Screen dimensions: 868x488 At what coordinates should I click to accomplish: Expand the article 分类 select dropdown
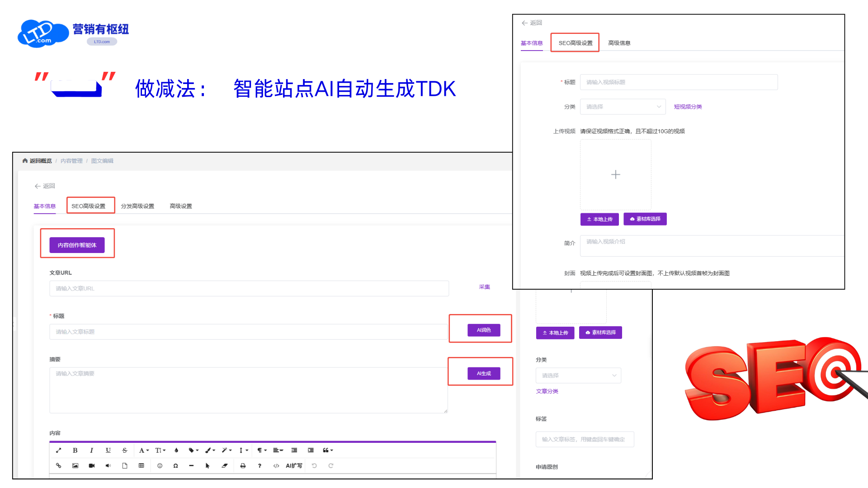pos(578,375)
